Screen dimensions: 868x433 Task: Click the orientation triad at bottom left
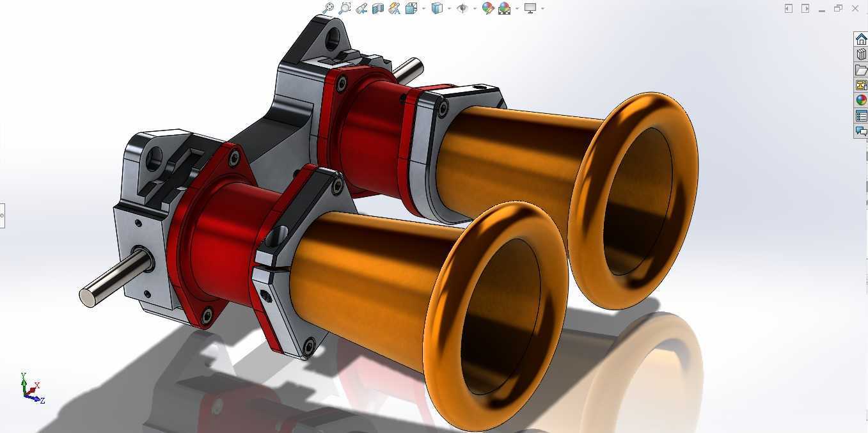click(32, 389)
